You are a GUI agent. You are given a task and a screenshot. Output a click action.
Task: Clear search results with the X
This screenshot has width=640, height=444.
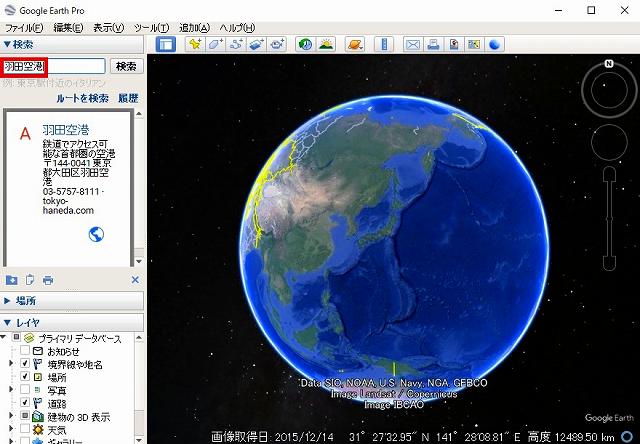tap(135, 280)
